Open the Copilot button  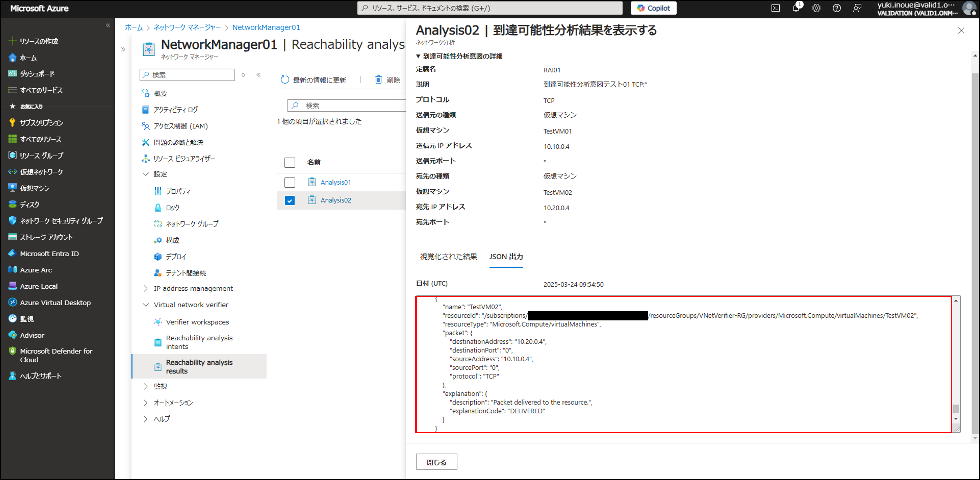[x=653, y=8]
